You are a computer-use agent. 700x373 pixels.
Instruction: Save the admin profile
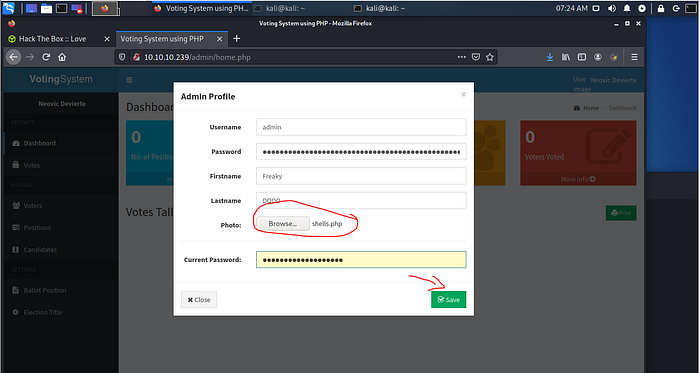click(x=448, y=299)
